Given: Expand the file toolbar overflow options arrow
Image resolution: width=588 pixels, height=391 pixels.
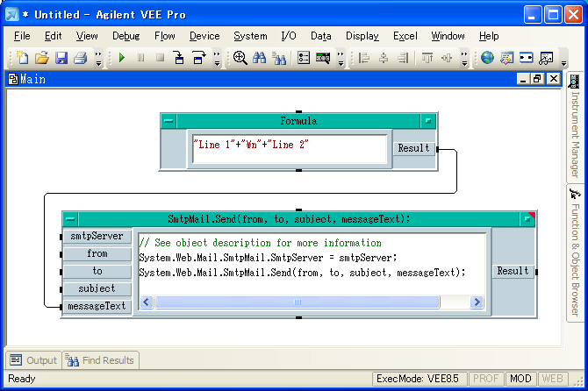Looking at the screenshot, I should pyautogui.click(x=98, y=59).
